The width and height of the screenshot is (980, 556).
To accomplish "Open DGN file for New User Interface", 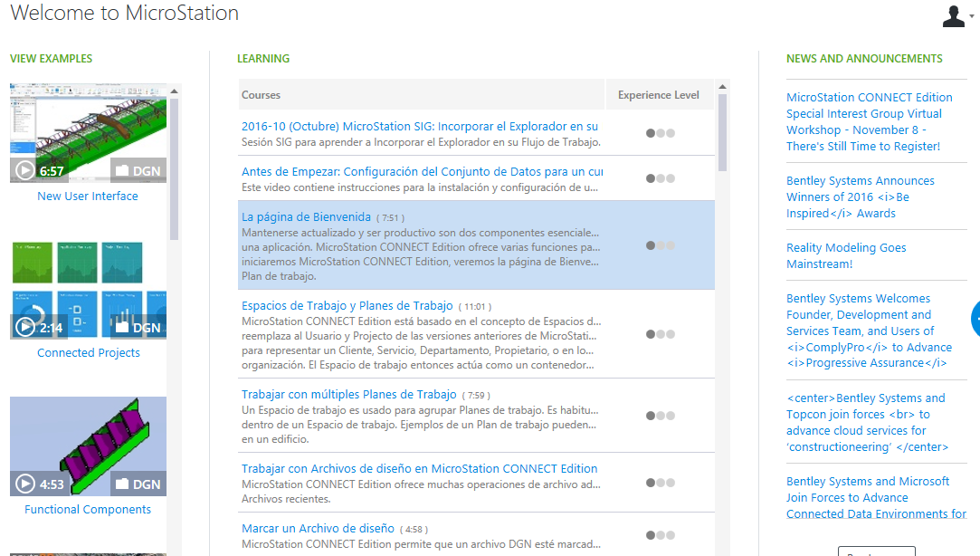I will (138, 171).
